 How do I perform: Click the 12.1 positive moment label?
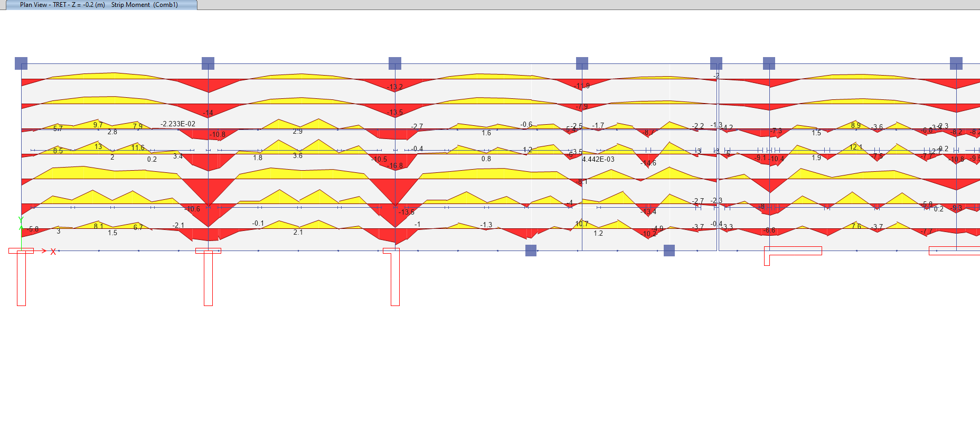tap(856, 147)
